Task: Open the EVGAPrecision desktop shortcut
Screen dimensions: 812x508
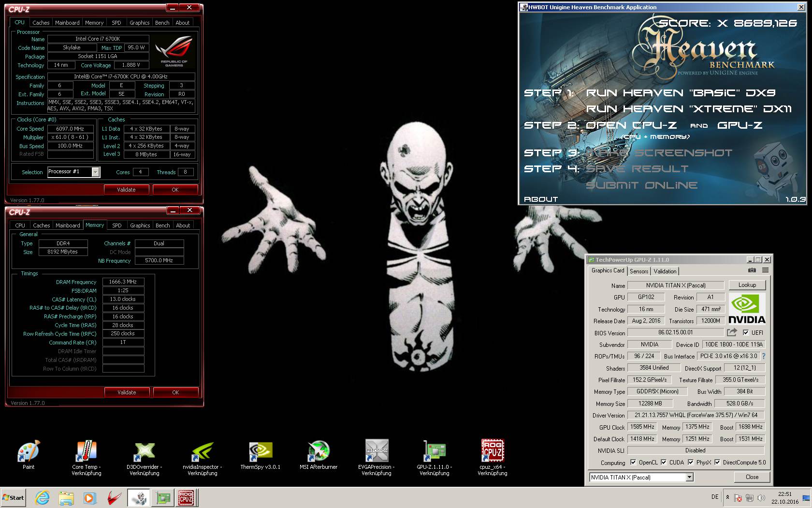Action: (x=377, y=458)
